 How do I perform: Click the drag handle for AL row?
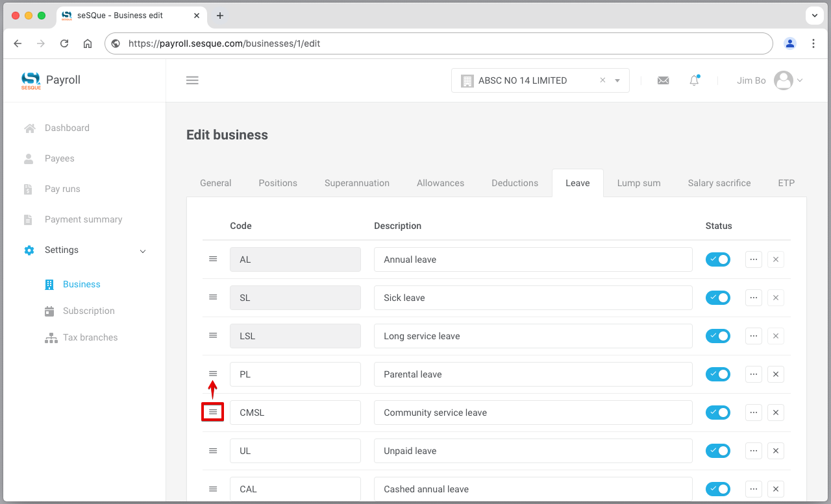click(x=213, y=259)
